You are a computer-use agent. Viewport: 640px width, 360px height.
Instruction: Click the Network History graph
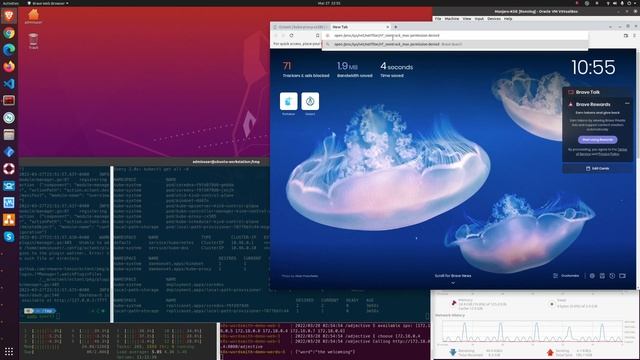533,331
